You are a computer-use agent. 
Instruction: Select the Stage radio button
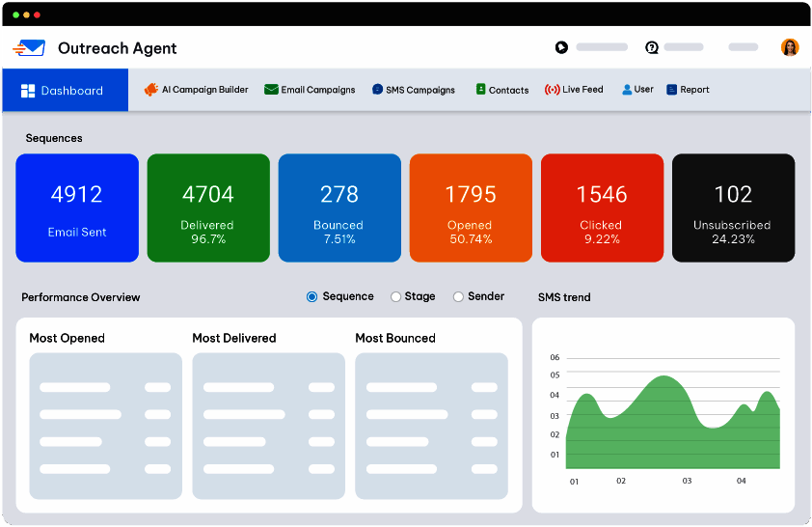(395, 297)
